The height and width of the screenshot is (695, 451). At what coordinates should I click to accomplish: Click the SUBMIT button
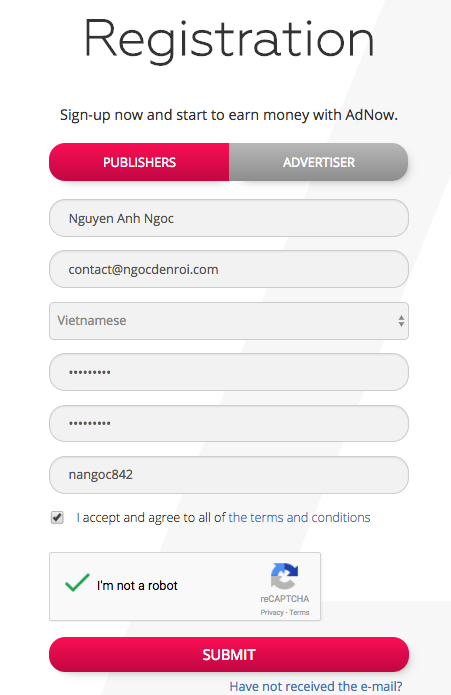229,655
